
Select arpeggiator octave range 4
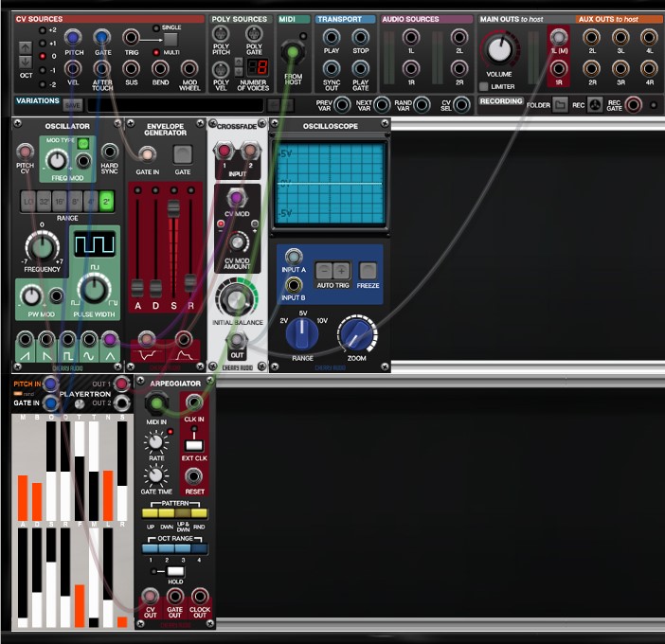coord(199,548)
